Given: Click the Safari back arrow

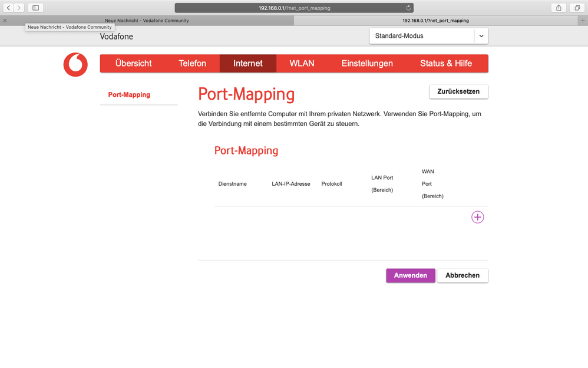Looking at the screenshot, I should click(x=8, y=8).
